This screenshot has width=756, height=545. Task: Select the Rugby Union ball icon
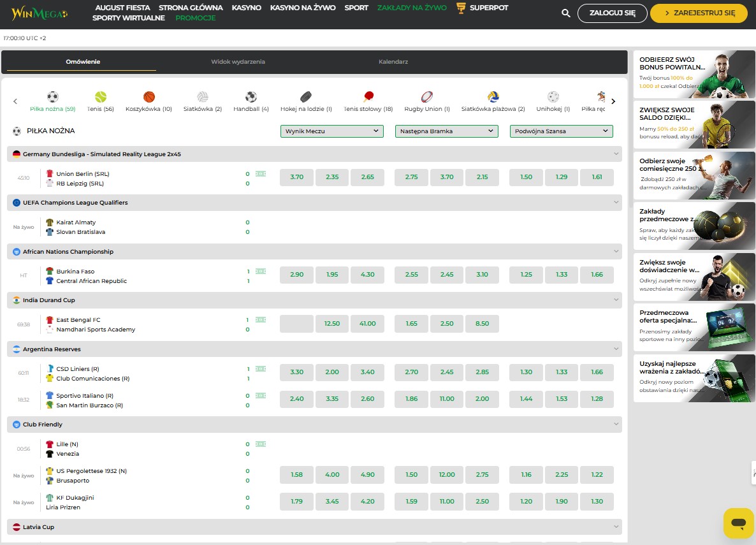click(x=426, y=97)
